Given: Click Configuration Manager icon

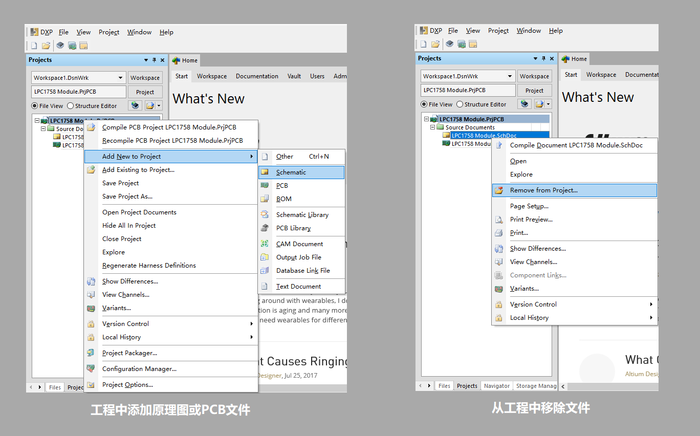Looking at the screenshot, I should 91,369.
